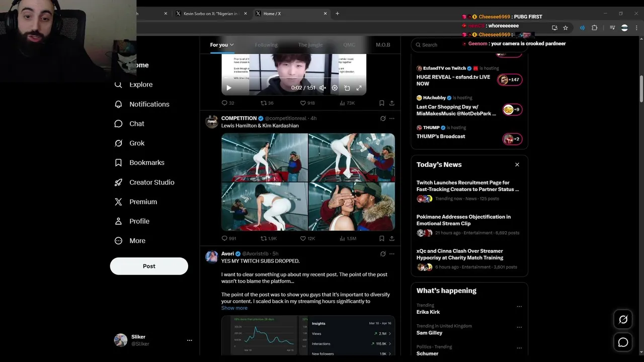Reply to video post with 32 comments
Image resolution: width=644 pixels, height=362 pixels.
(228, 103)
